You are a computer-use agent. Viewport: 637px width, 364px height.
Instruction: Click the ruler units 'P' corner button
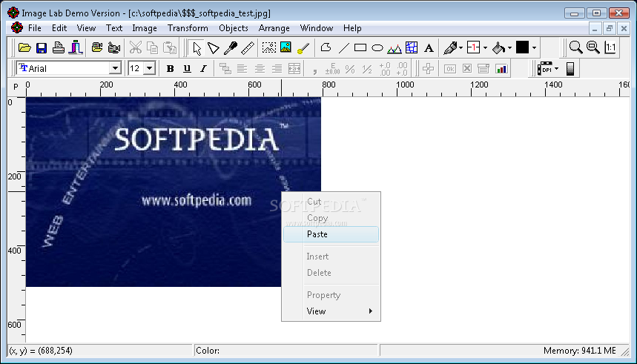(16, 87)
